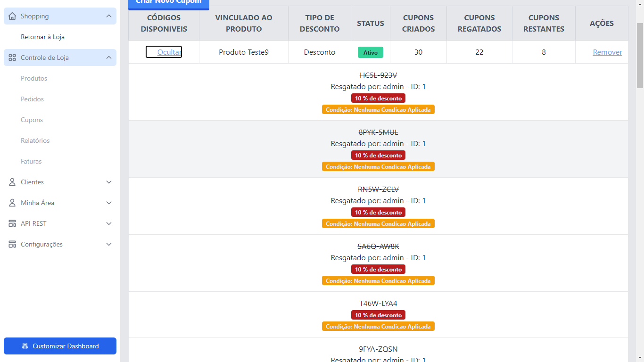
Task: Click coupon code T46W-LYA4
Action: pyautogui.click(x=378, y=303)
